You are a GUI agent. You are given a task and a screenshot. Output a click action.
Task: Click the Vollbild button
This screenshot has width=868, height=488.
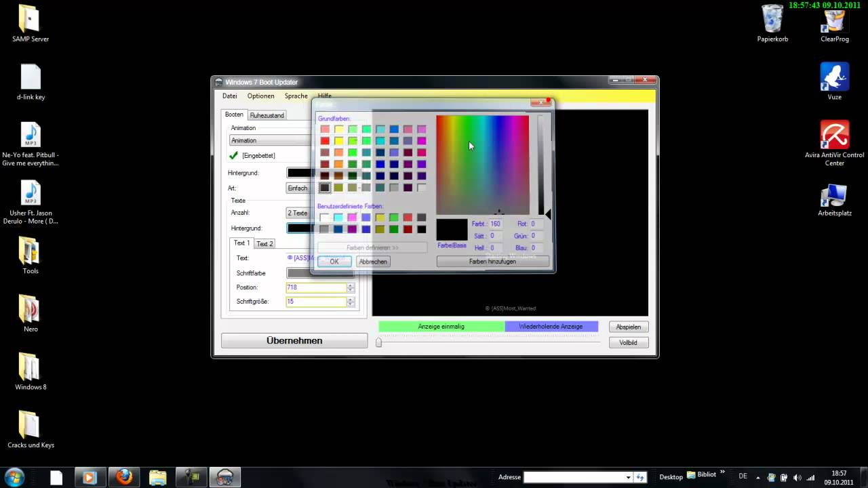[x=629, y=343]
